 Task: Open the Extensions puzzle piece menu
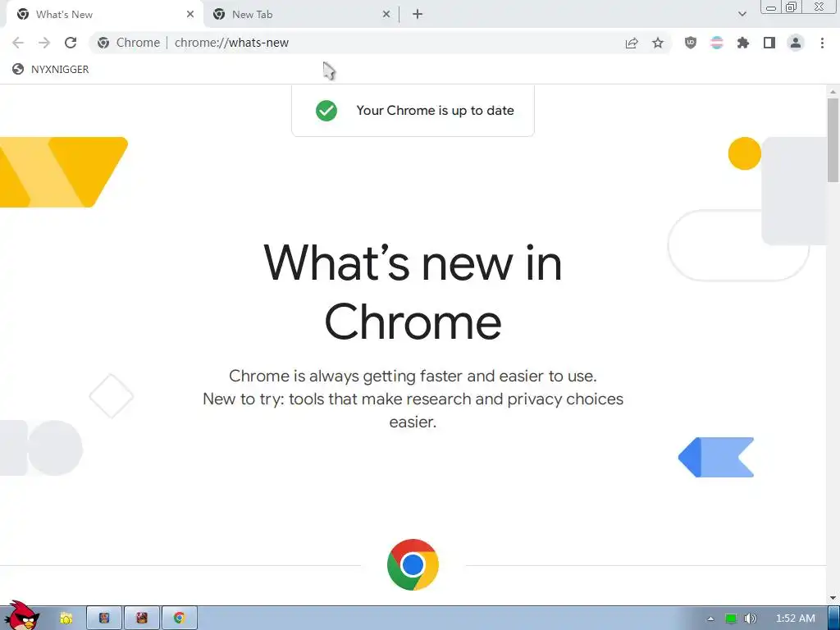pos(743,43)
